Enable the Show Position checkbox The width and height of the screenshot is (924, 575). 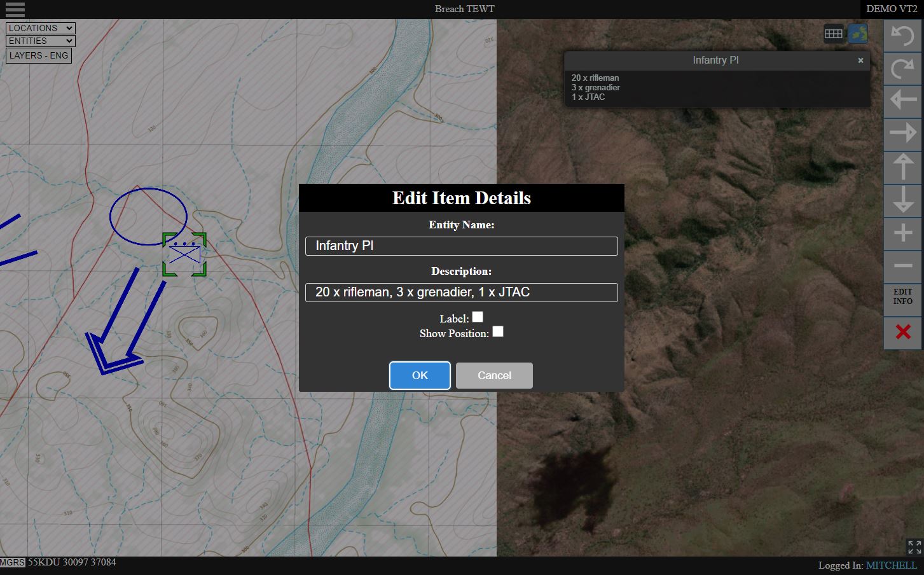tap(498, 331)
